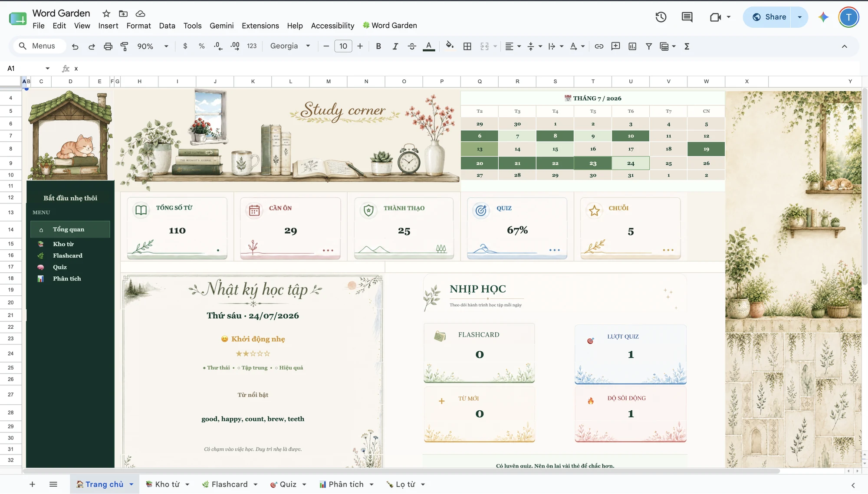Format as currency with the dollar icon
868x494 pixels.
[185, 46]
